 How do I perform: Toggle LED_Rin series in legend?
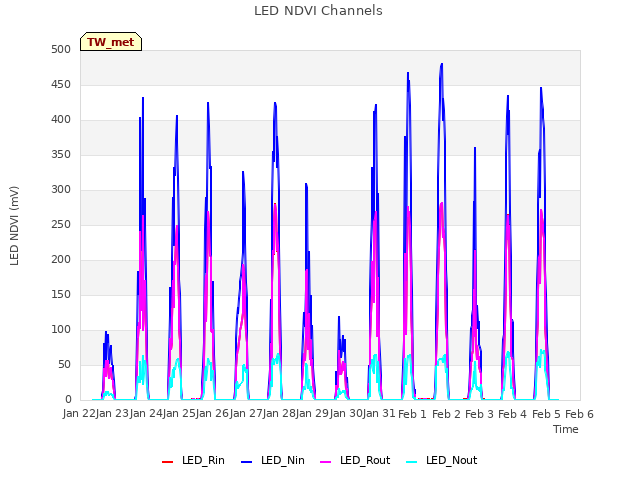pyautogui.click(x=193, y=460)
